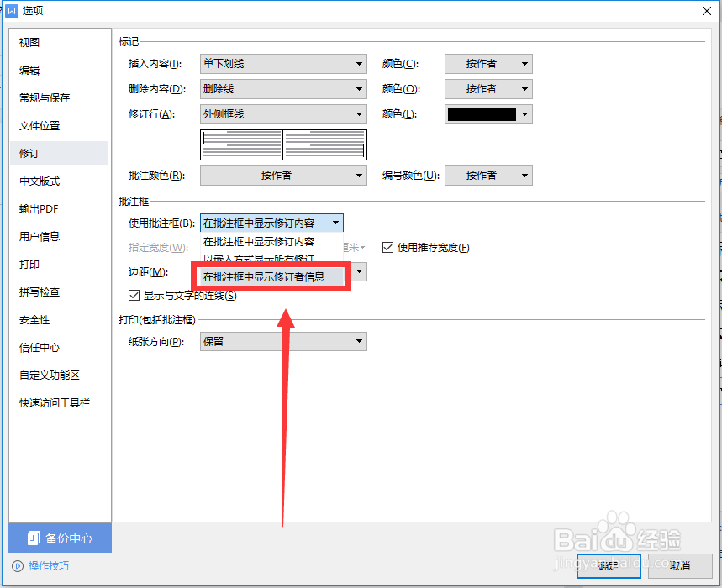
Task: Expand the 插入内容 style dropdown
Action: click(283, 64)
